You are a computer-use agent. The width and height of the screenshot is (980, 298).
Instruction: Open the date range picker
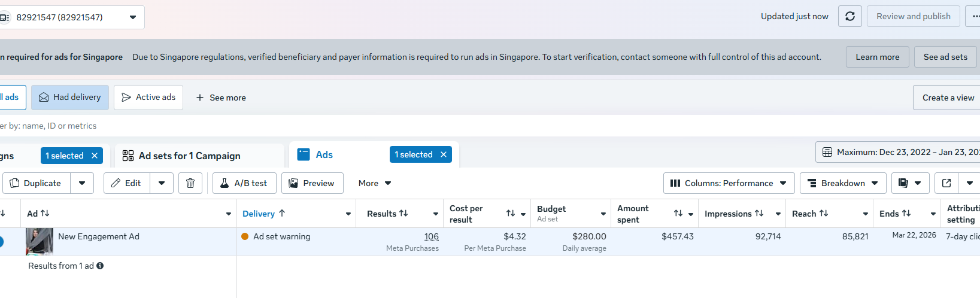898,152
